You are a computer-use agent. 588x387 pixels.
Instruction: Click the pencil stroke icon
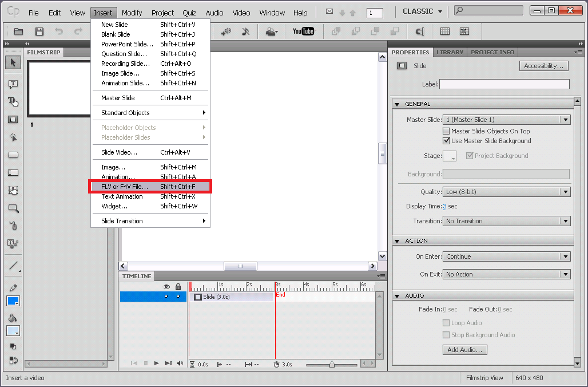click(13, 288)
